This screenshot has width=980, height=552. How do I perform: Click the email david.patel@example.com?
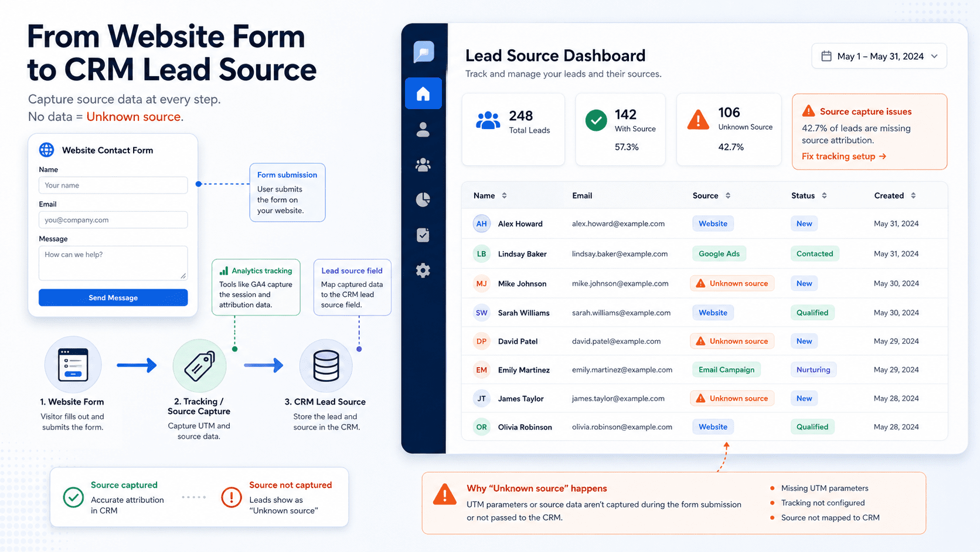tap(617, 341)
